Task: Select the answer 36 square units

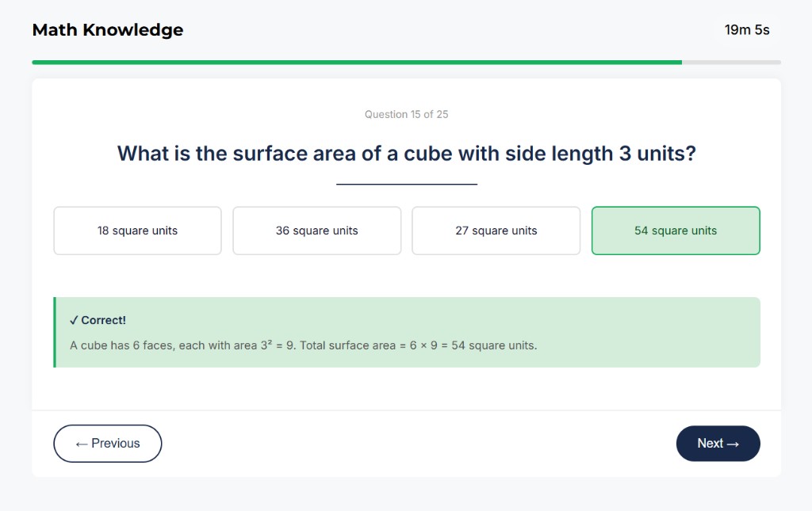Action: tap(316, 231)
